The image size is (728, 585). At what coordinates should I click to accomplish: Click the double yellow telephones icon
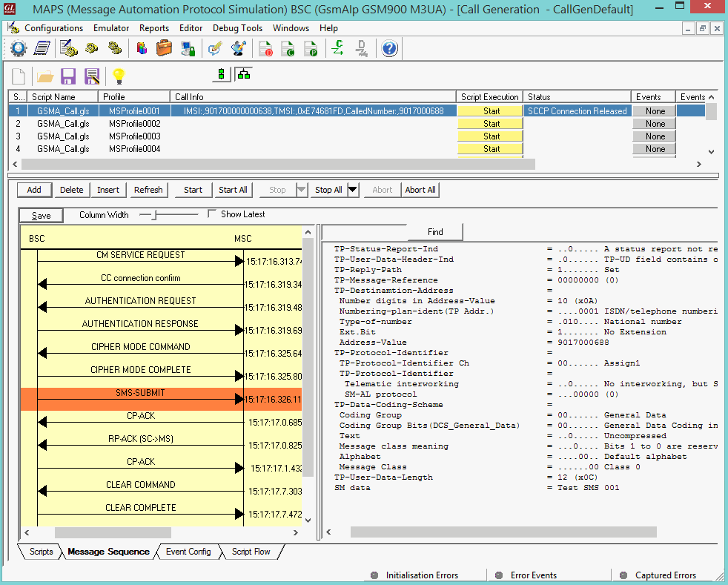[x=115, y=47]
